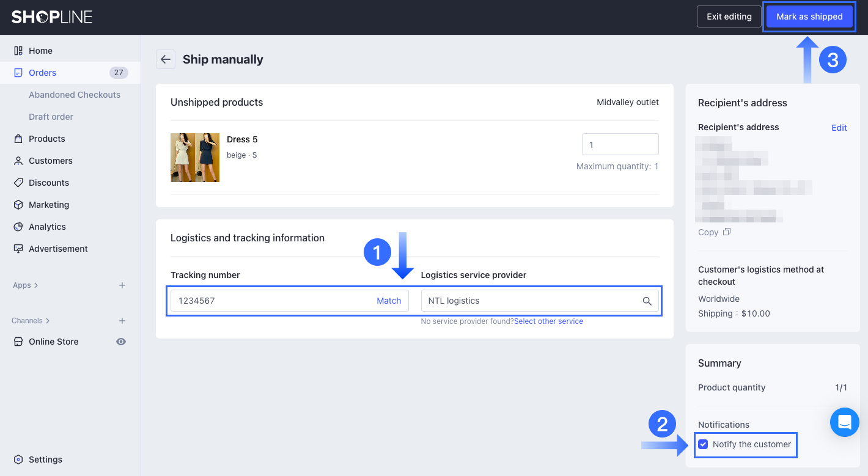Click the SHOPLINE logo
Screen dimensions: 868x476
point(52,17)
